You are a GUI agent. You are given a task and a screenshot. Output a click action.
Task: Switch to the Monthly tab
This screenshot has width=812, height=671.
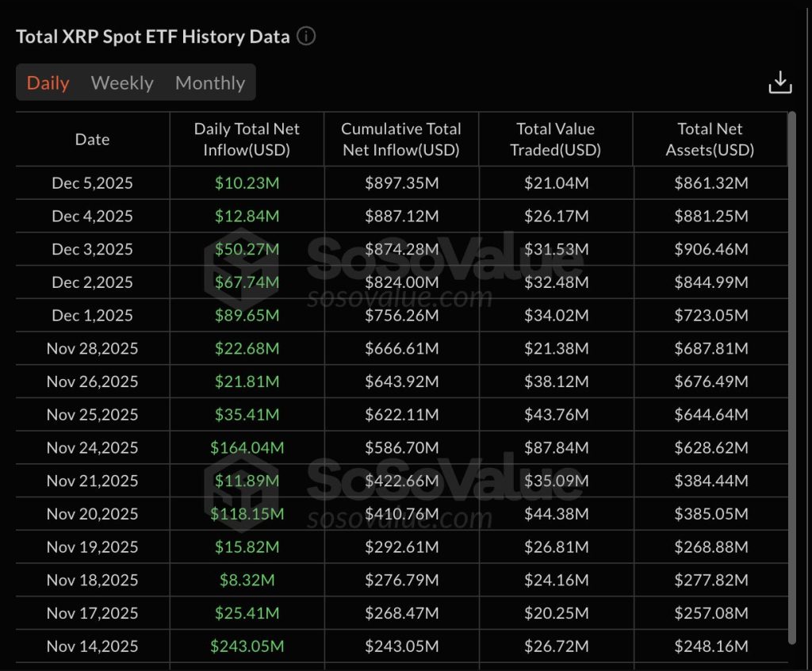tap(209, 82)
